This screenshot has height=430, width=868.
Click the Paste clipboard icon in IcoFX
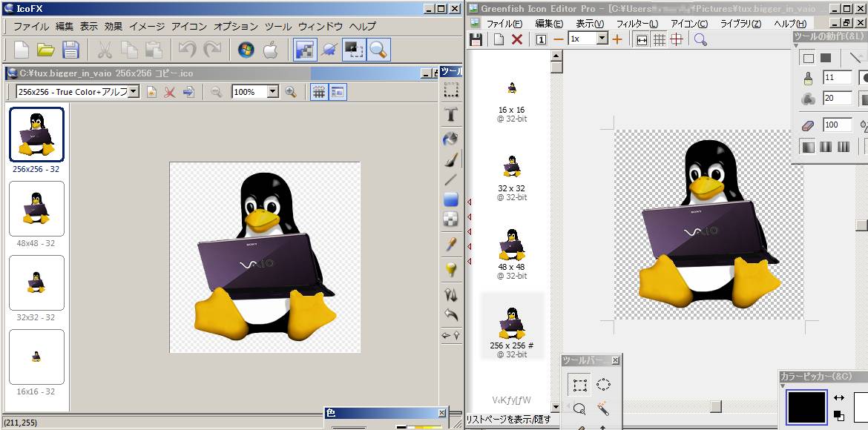154,50
